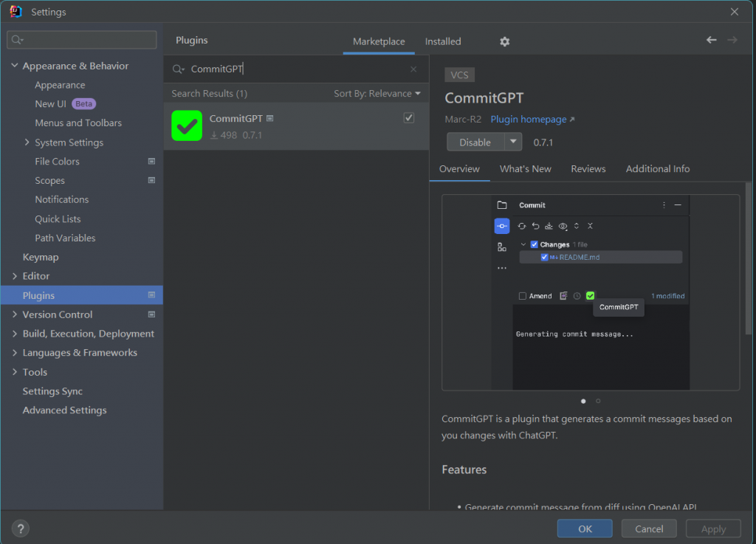Screen dimensions: 756x544
Task: Expand the Editor settings node
Action: pos(15,275)
